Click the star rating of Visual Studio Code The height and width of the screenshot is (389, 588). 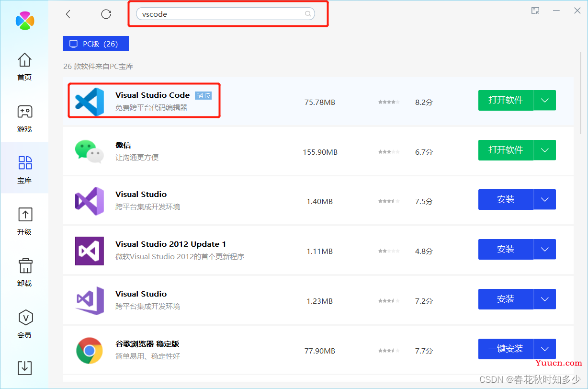coord(388,102)
